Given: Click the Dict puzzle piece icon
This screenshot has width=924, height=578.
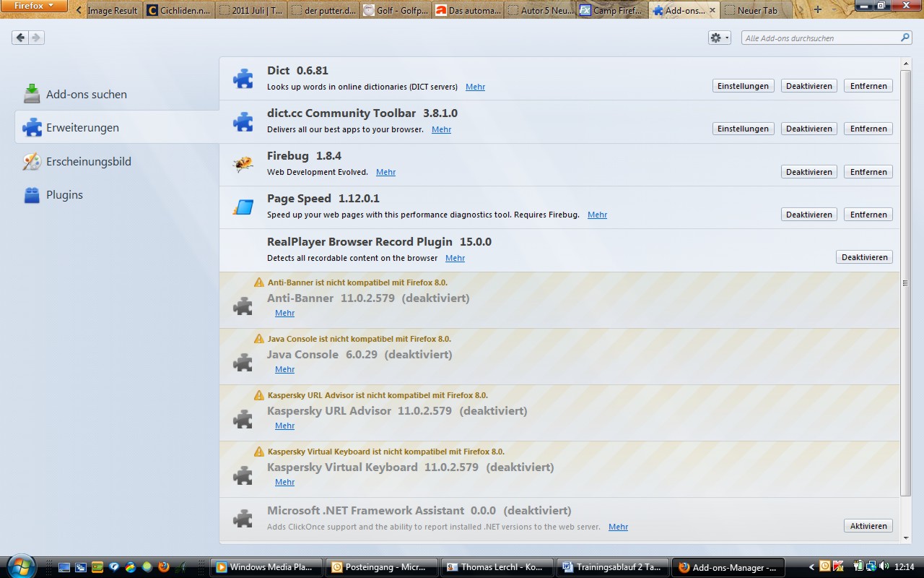Looking at the screenshot, I should point(243,79).
